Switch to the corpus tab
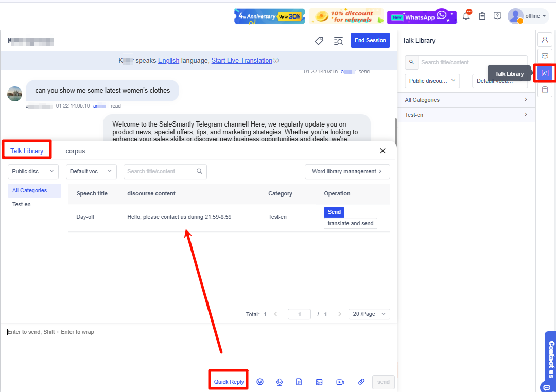Screen dimensions: 556x392 click(x=75, y=151)
